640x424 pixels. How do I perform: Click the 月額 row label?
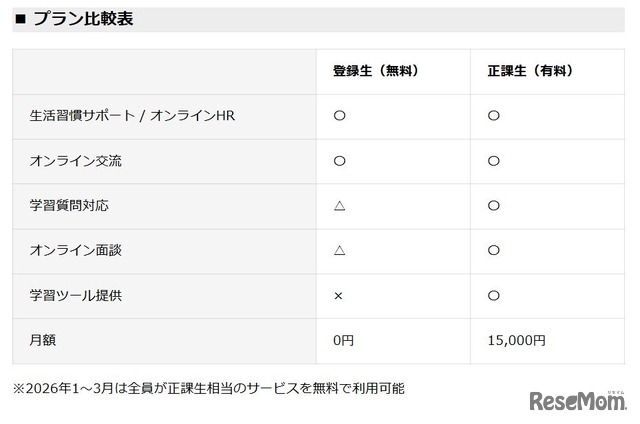pyautogui.click(x=43, y=341)
